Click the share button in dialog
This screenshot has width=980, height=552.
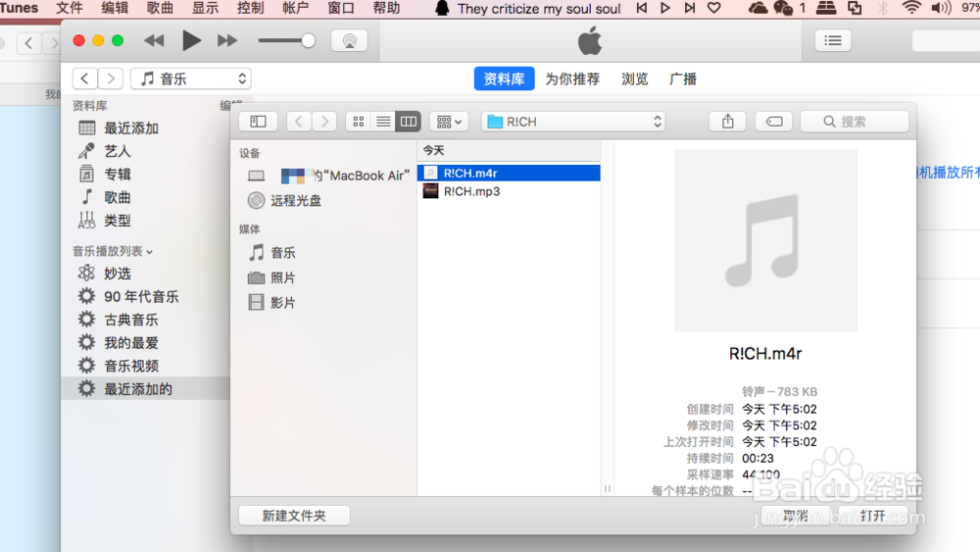click(x=727, y=122)
